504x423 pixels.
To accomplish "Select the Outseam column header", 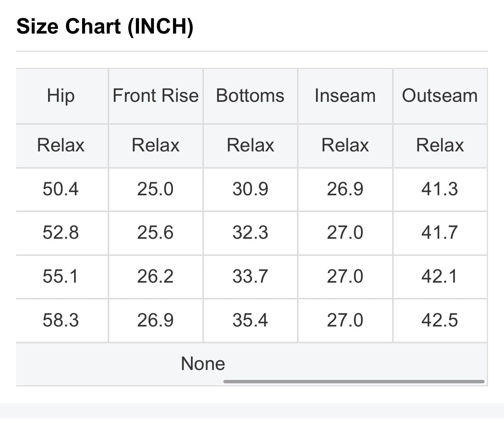I will point(440,95).
